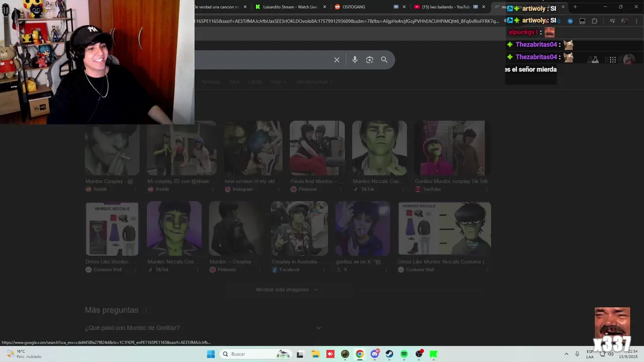
Task: Open Steam from the taskbar
Action: (389, 354)
